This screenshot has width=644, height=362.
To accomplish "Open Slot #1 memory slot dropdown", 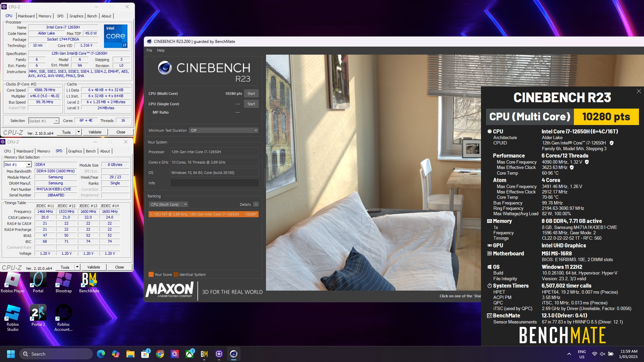I will (x=18, y=165).
